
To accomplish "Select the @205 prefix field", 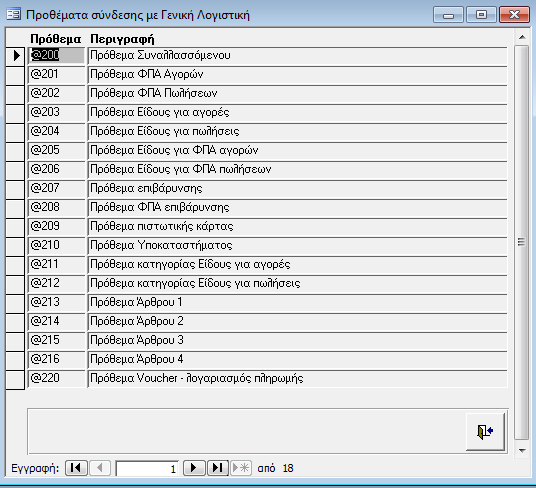I will pyautogui.click(x=56, y=150).
